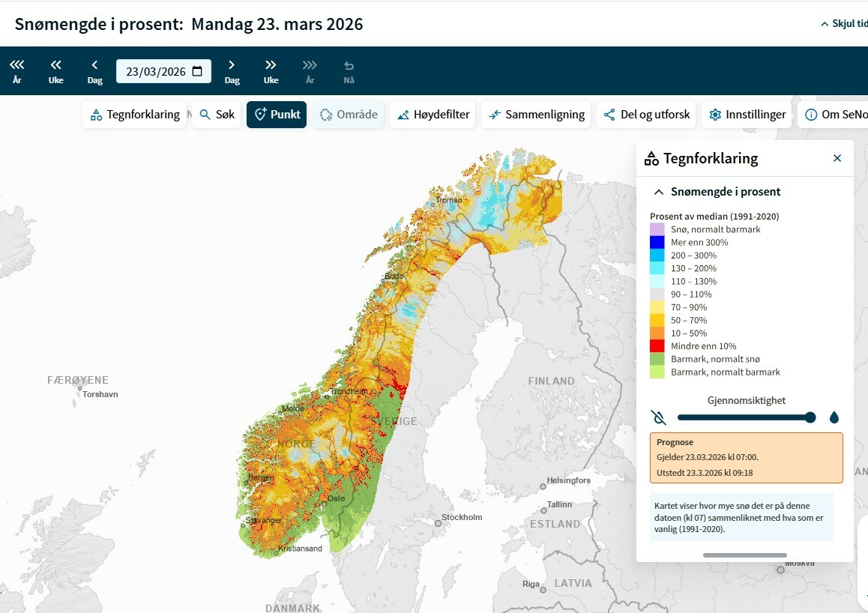Open the Søk search tool
This screenshot has width=868, height=613.
(x=217, y=115)
